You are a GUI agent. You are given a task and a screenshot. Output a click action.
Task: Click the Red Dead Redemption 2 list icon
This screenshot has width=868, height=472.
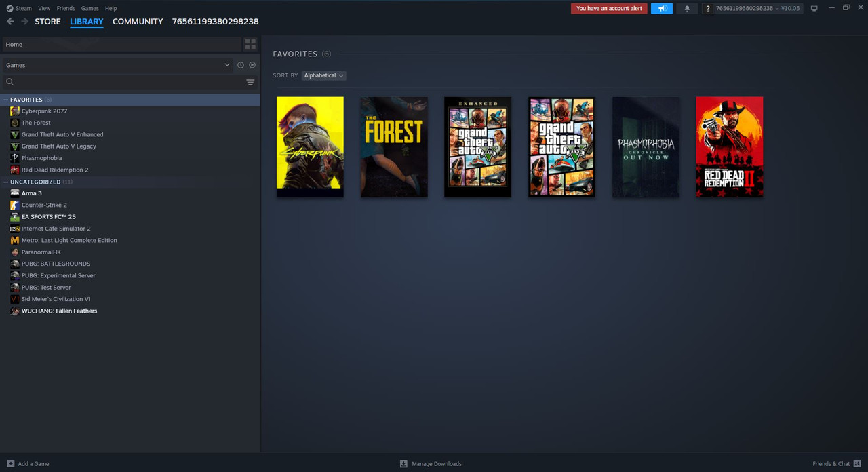(x=15, y=170)
